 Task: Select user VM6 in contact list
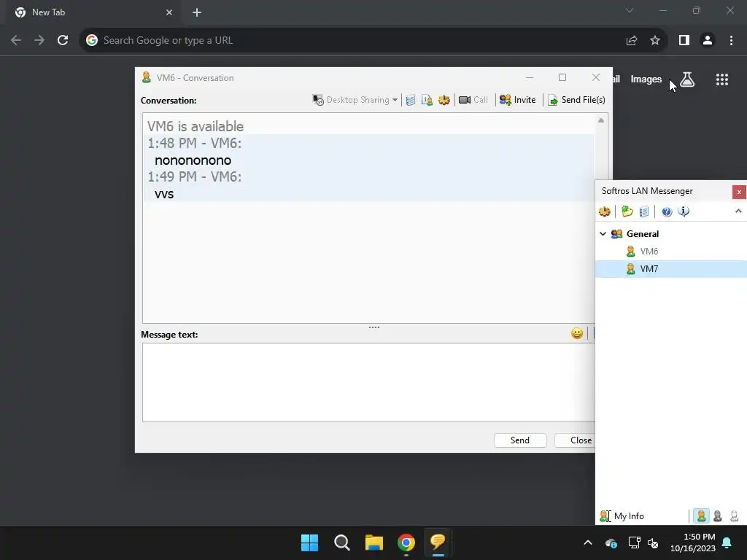(649, 252)
